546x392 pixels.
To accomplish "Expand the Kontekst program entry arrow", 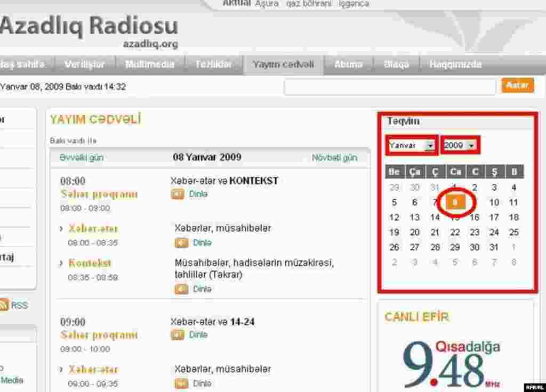I will click(62, 263).
